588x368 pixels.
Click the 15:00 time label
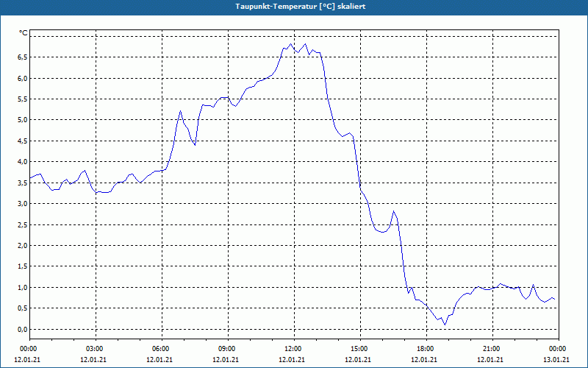pyautogui.click(x=360, y=349)
